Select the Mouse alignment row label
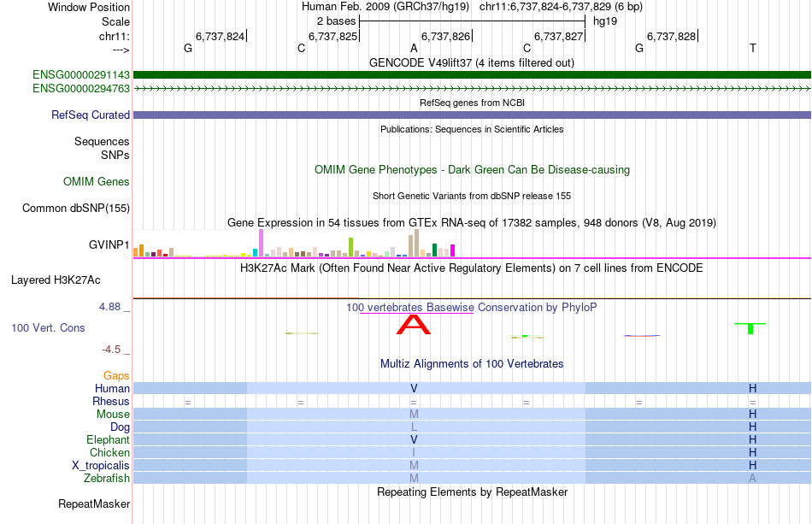 (x=113, y=415)
